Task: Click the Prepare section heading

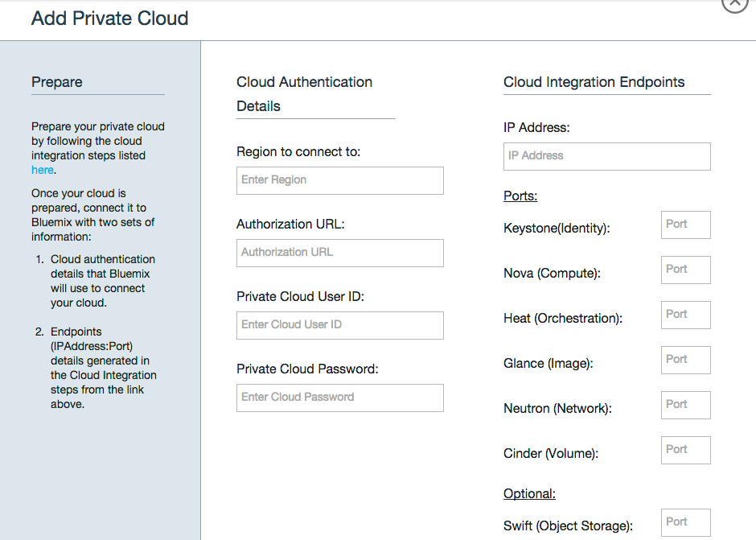Action: [57, 82]
